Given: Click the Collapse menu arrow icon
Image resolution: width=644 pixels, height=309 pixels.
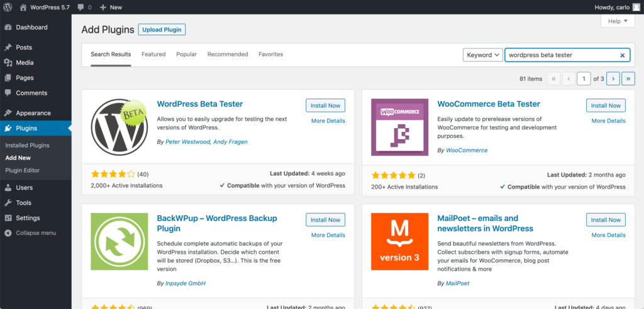Looking at the screenshot, I should coord(8,233).
